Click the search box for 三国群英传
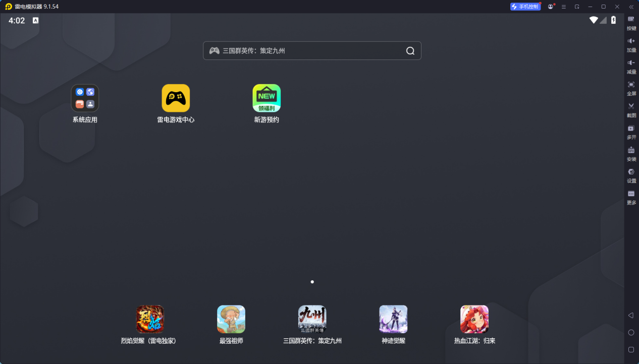The image size is (639, 364). click(303, 50)
